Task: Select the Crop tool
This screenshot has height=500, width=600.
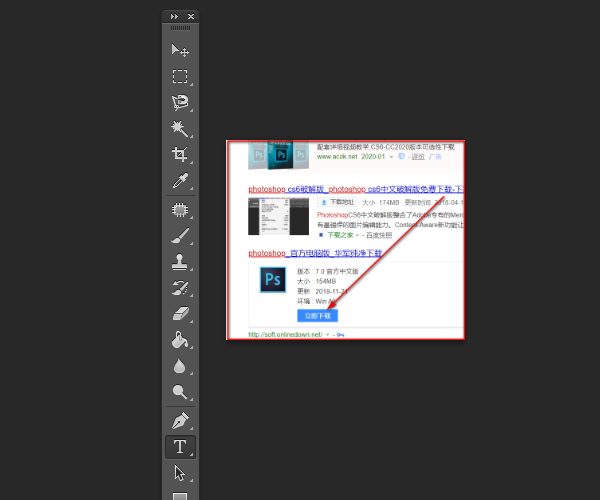Action: [180, 154]
